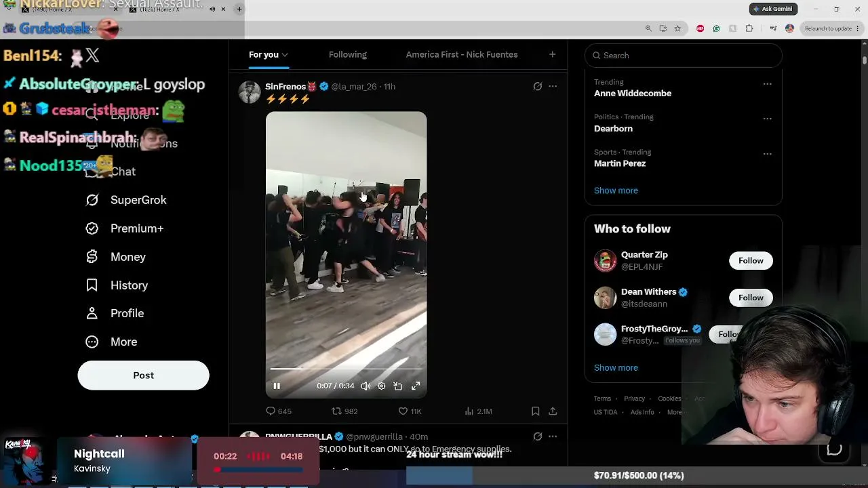Click the Search input field
The height and width of the screenshot is (488, 868).
pyautogui.click(x=684, y=56)
